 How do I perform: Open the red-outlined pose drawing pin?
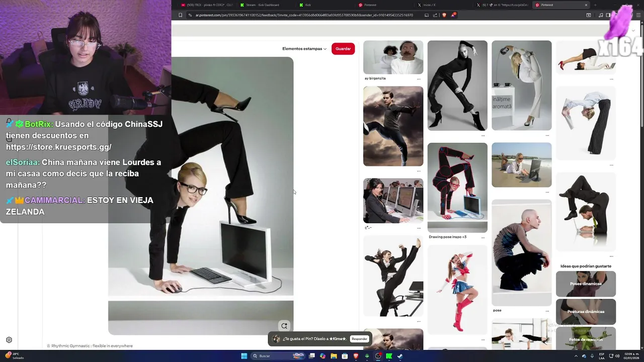click(457, 188)
